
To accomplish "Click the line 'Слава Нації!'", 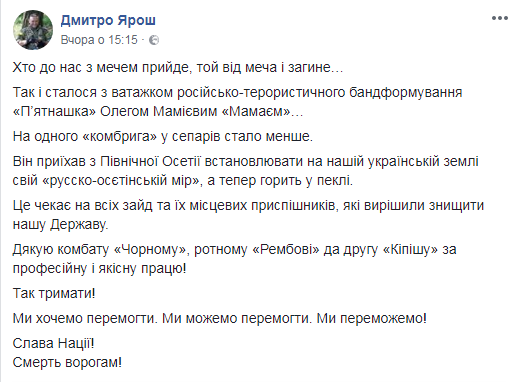I will [x=53, y=343].
